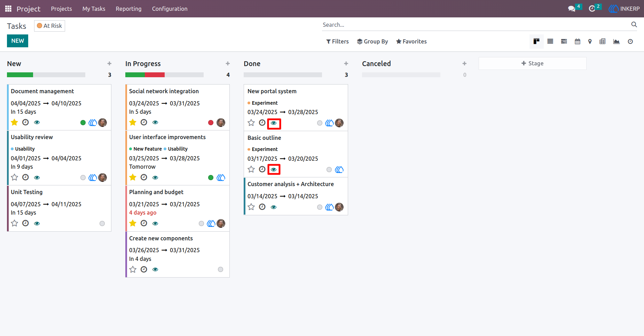Toggle the eye icon on Planning and budget card
The width and height of the screenshot is (644, 336).
click(x=155, y=223)
